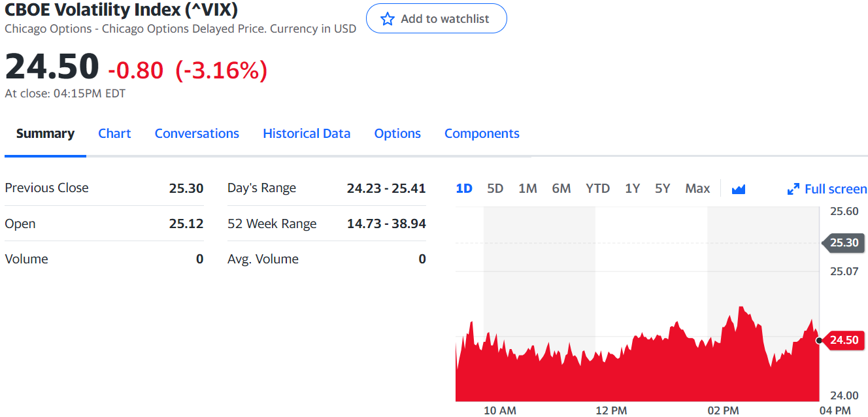Click the At close: 04:15PM EDT text
This screenshot has width=868, height=417.
(65, 93)
